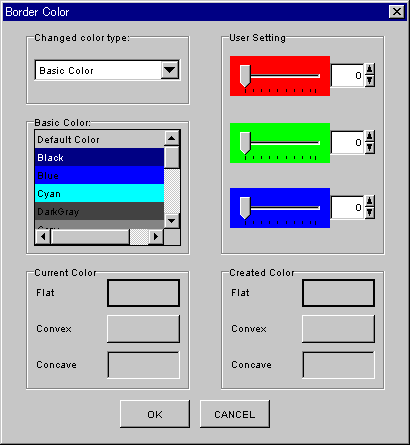410x445 pixels.
Task: Increase the red value with up spinner
Action: (x=369, y=70)
